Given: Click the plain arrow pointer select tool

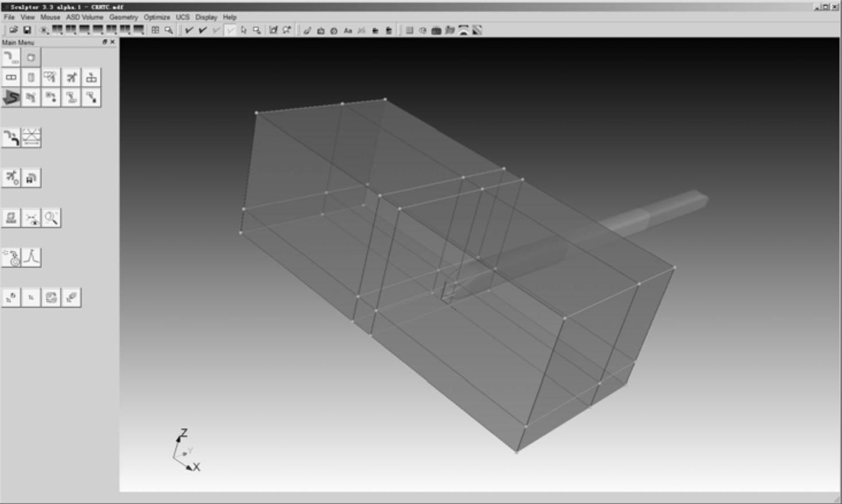Looking at the screenshot, I should (244, 30).
